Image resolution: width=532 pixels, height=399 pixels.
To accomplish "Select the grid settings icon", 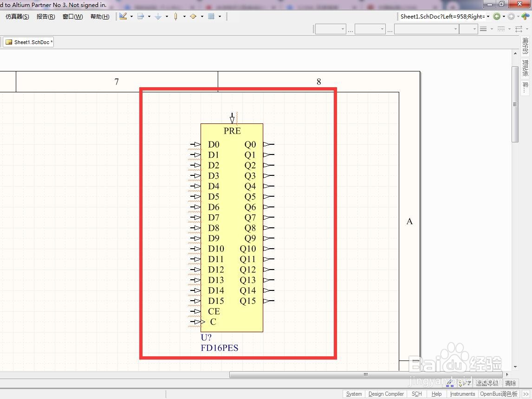I will 211,16.
